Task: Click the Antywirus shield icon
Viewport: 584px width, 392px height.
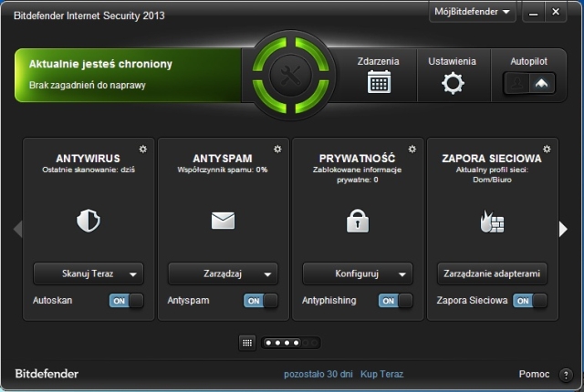Action: [x=89, y=220]
